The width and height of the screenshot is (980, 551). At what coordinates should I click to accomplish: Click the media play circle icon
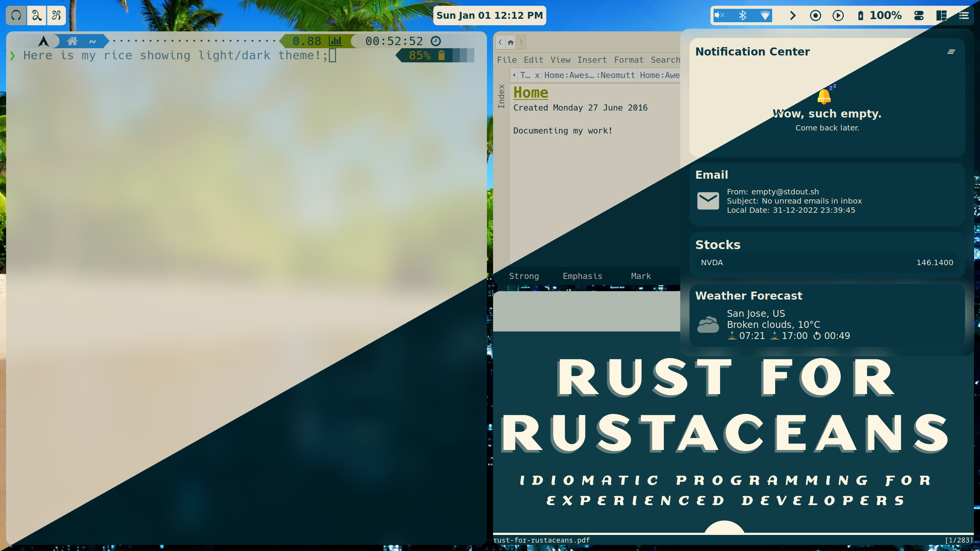click(838, 15)
